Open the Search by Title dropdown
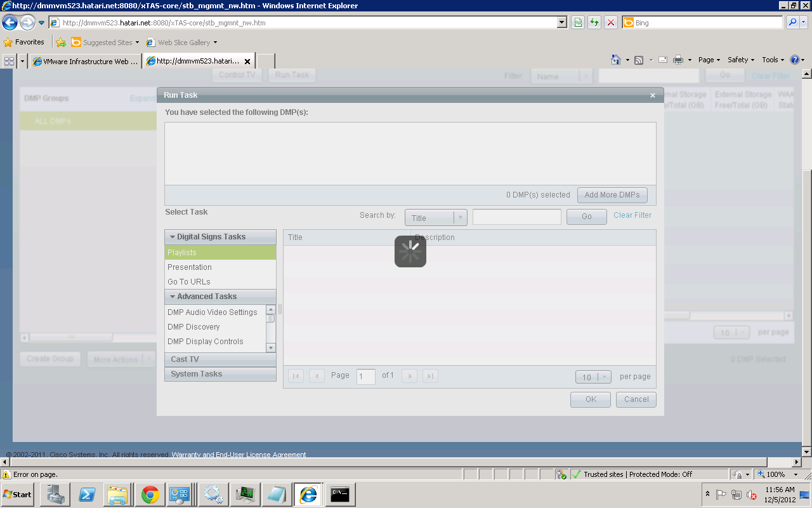This screenshot has width=812, height=508. [436, 218]
